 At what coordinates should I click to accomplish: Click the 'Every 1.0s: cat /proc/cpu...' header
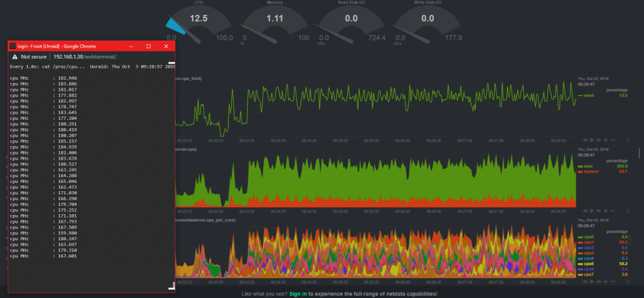tap(48, 66)
